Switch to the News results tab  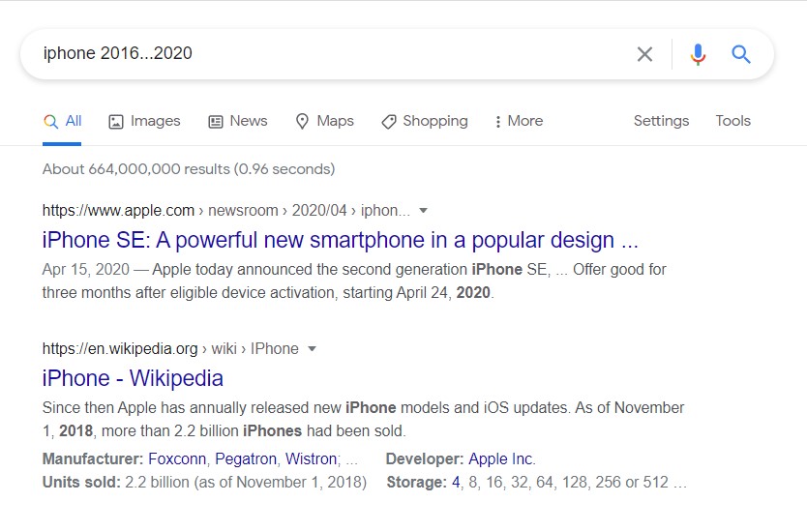[x=238, y=121]
